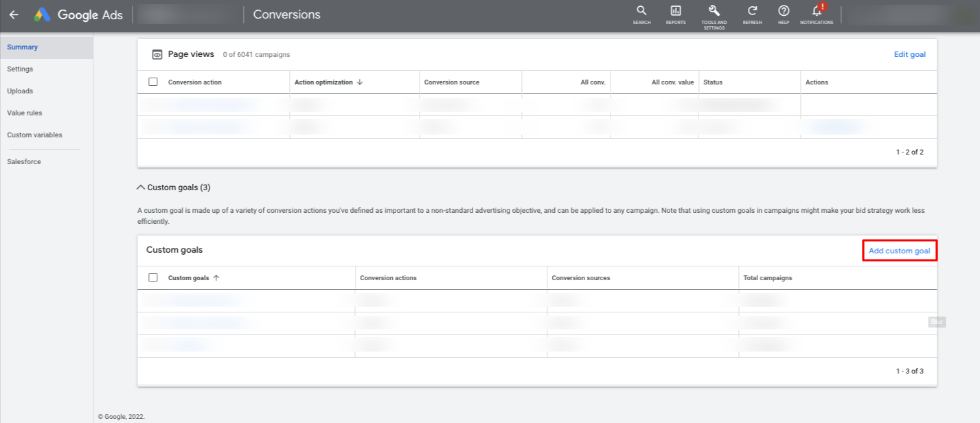Go back using the left arrow icon
Viewport: 980px width, 423px height.
point(14,14)
